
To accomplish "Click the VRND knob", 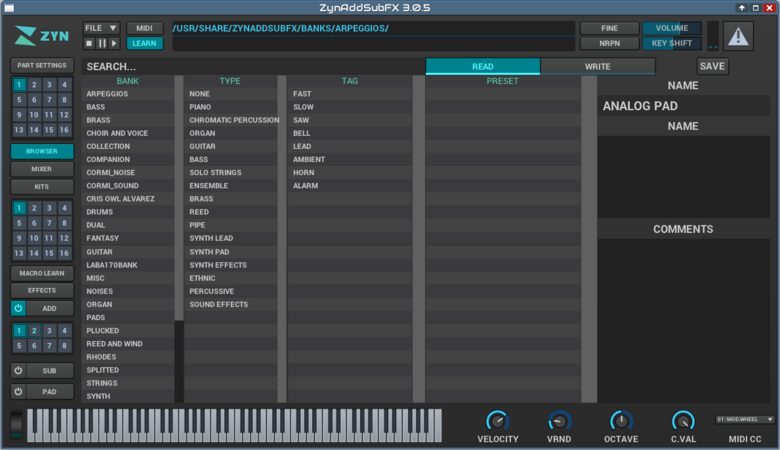I will tap(559, 421).
